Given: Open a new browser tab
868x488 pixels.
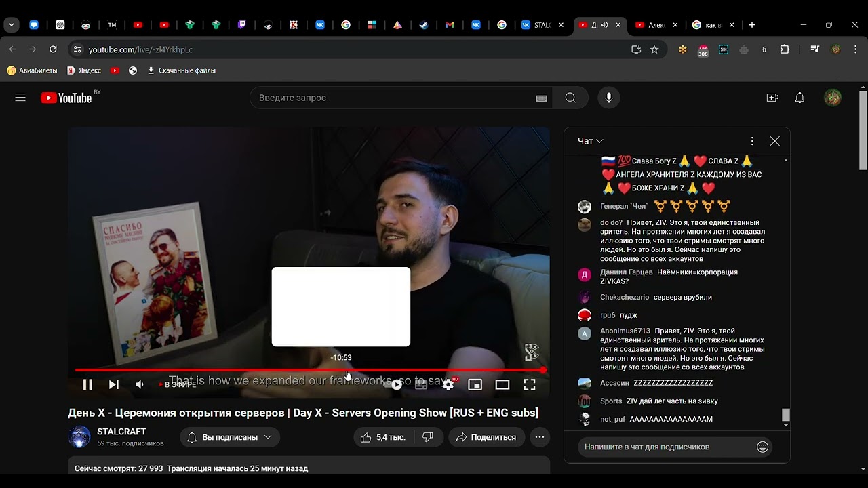Looking at the screenshot, I should pos(751,25).
